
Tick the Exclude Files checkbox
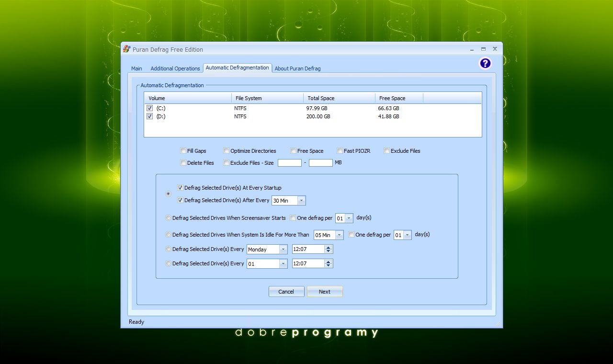pyautogui.click(x=386, y=151)
